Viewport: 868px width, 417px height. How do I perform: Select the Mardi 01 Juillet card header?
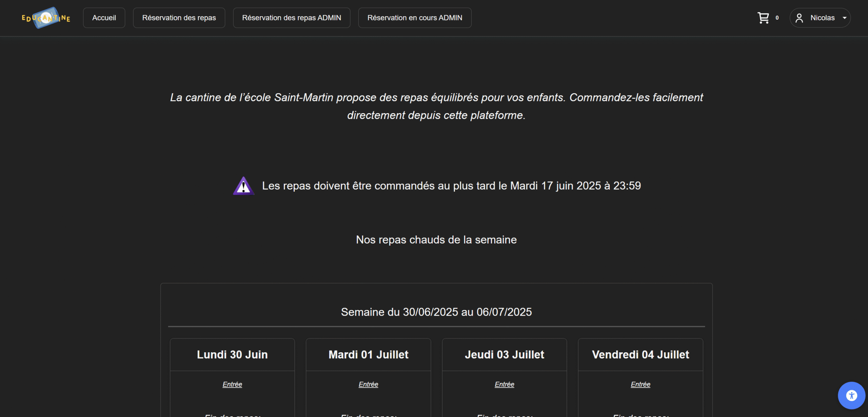tap(368, 355)
